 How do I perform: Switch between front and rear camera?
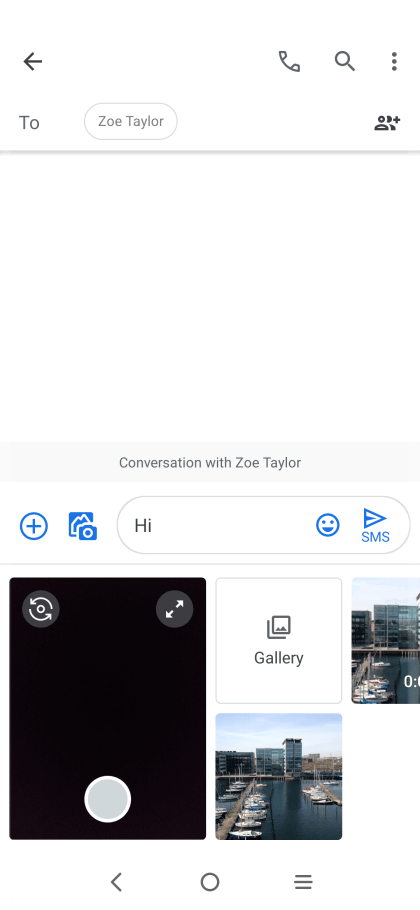[x=41, y=609]
